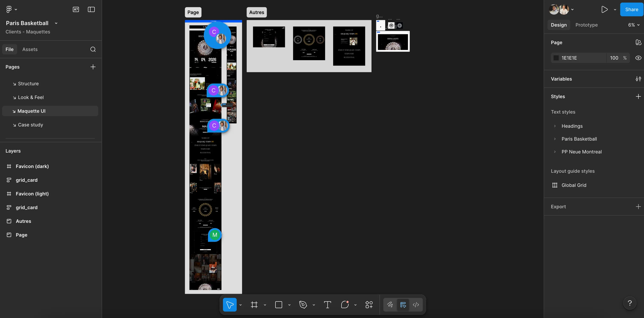Expand the Headings text styles group
644x318 pixels.
coord(555,126)
